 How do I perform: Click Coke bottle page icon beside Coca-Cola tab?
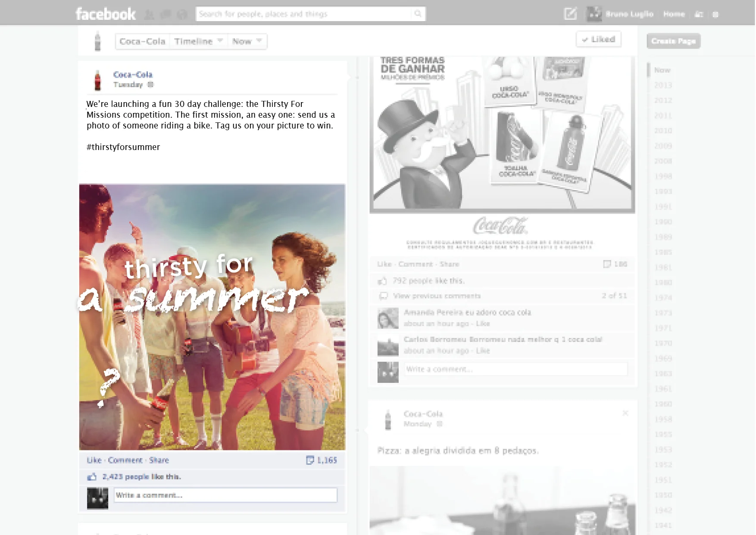tap(97, 41)
